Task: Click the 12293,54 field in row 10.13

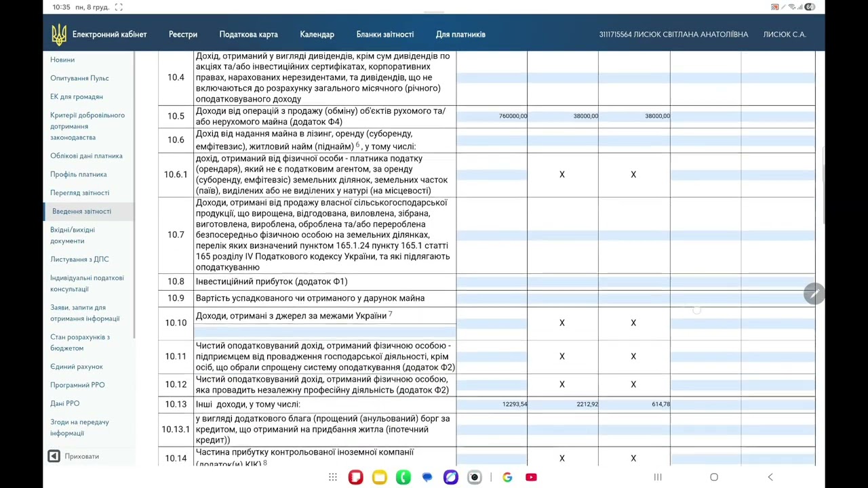Action: click(x=492, y=404)
